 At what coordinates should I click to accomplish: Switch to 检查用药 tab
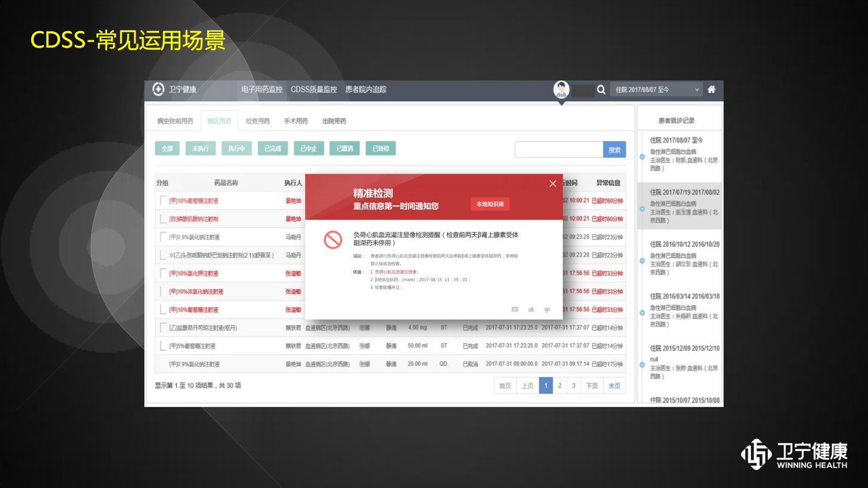[258, 121]
